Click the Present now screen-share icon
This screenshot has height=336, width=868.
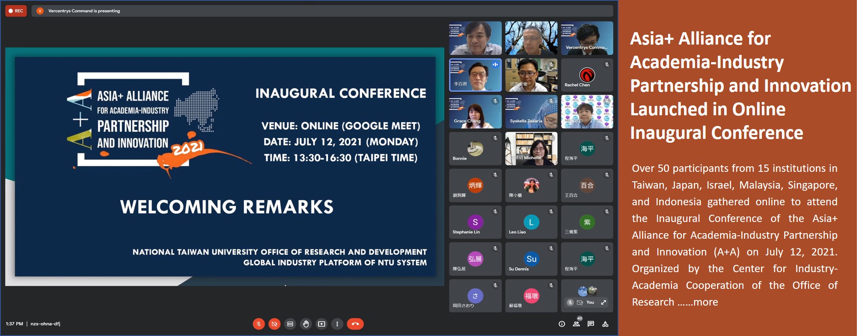[321, 324]
